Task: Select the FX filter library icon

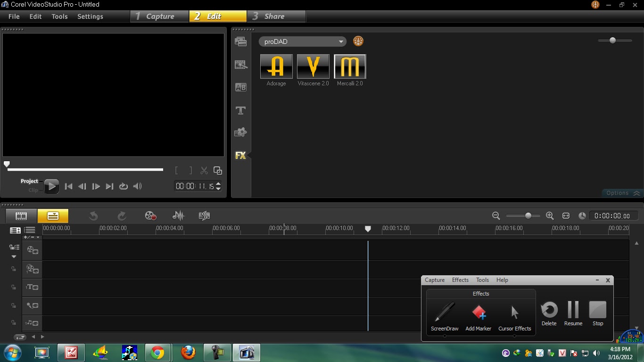Action: [x=240, y=155]
